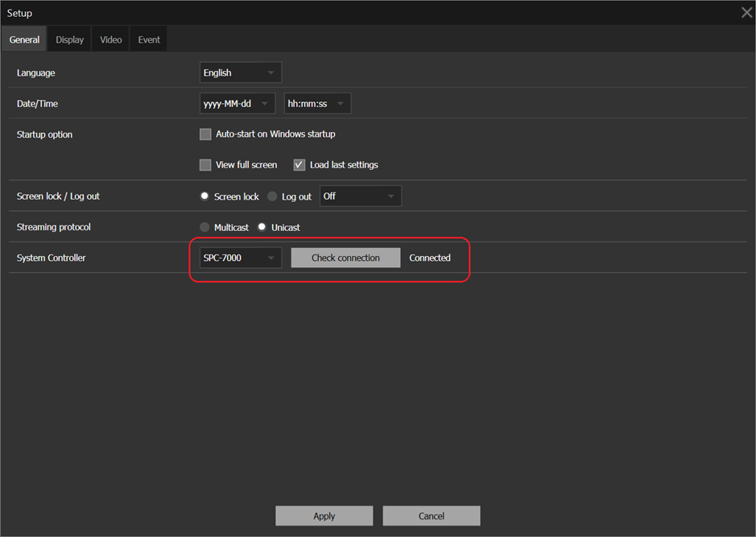Image resolution: width=756 pixels, height=537 pixels.
Task: Enable Auto-start on Windows startup checkbox
Action: click(x=205, y=134)
